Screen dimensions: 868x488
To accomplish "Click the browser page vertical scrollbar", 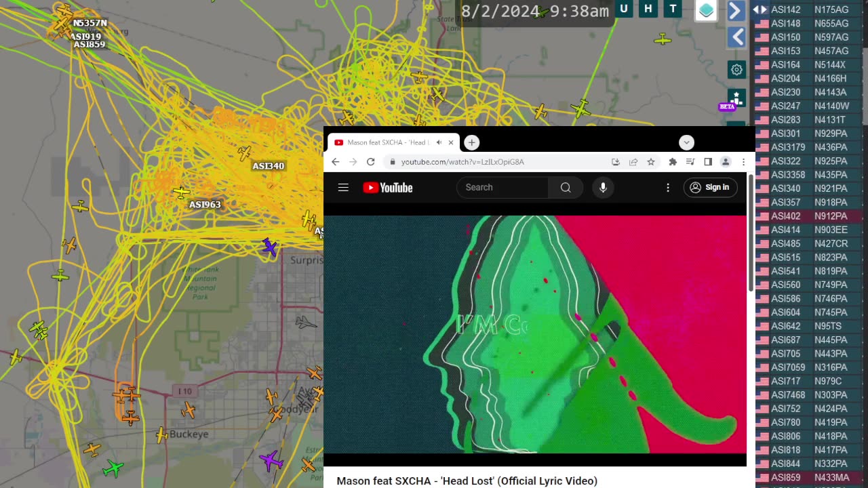I will [x=751, y=233].
